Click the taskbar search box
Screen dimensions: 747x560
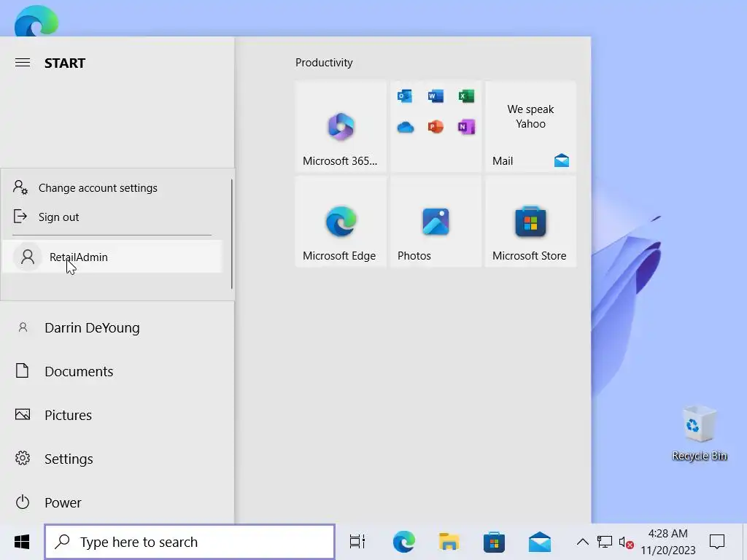[x=190, y=542]
